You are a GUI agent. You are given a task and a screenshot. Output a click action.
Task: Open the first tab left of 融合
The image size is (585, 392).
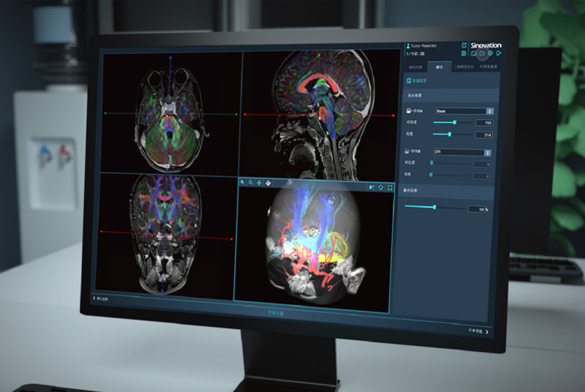[x=416, y=65]
